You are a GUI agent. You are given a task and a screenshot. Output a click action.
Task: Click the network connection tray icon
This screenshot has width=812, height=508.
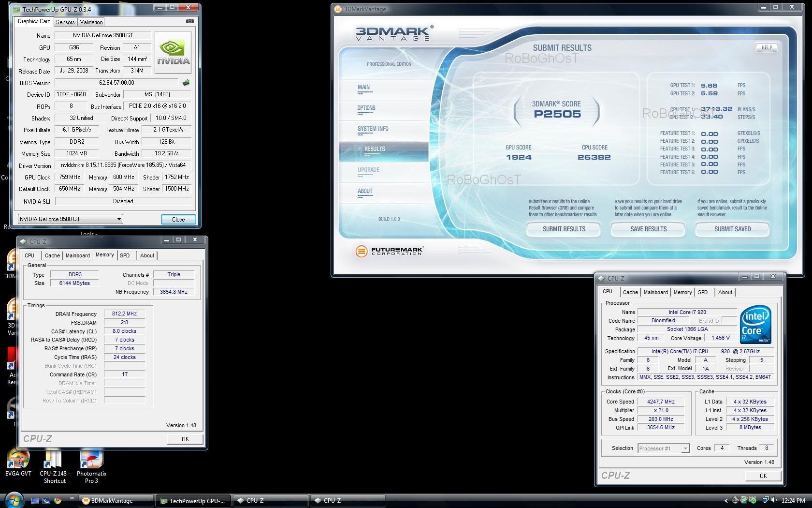point(766,500)
